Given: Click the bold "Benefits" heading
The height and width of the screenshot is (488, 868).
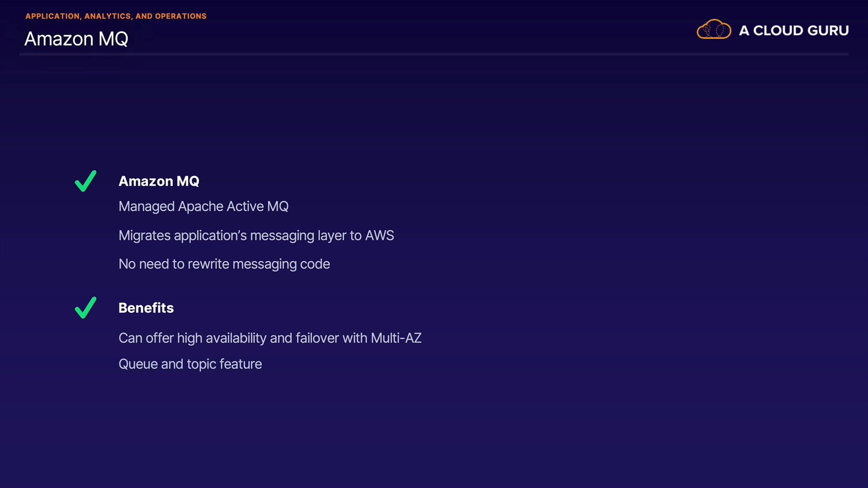Looking at the screenshot, I should (146, 308).
